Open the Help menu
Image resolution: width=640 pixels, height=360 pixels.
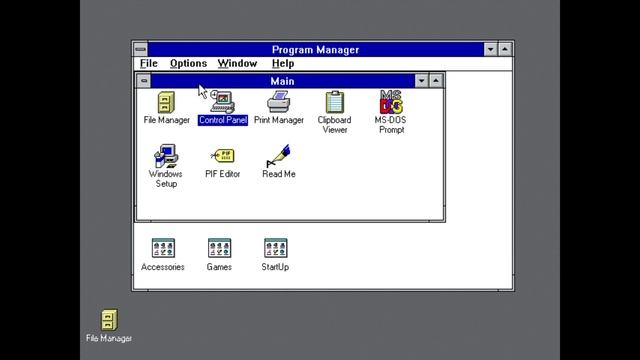coord(283,64)
